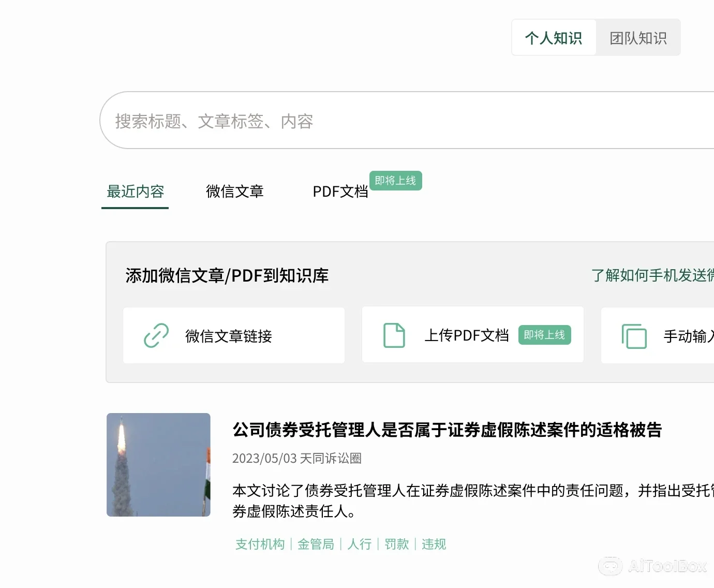Open the article titled 公司债券受托管理人
Screen dimensions: 714x588
447,430
